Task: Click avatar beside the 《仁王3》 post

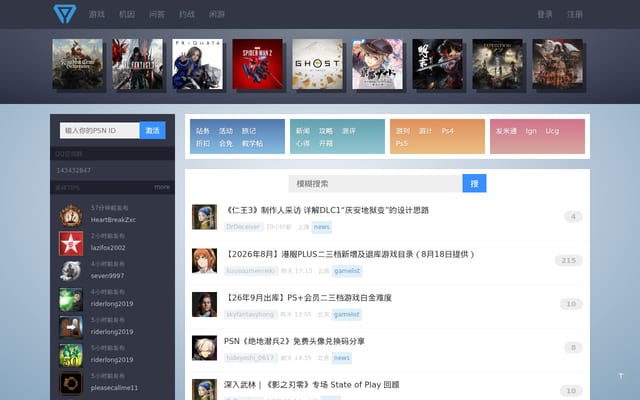Action: tap(204, 217)
